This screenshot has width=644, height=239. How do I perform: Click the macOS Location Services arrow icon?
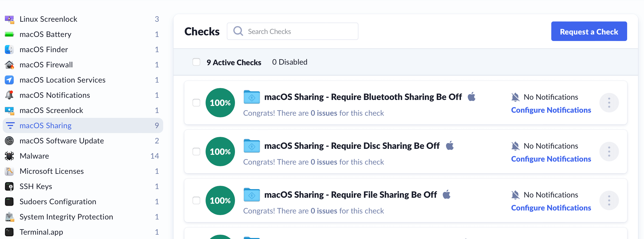9,80
